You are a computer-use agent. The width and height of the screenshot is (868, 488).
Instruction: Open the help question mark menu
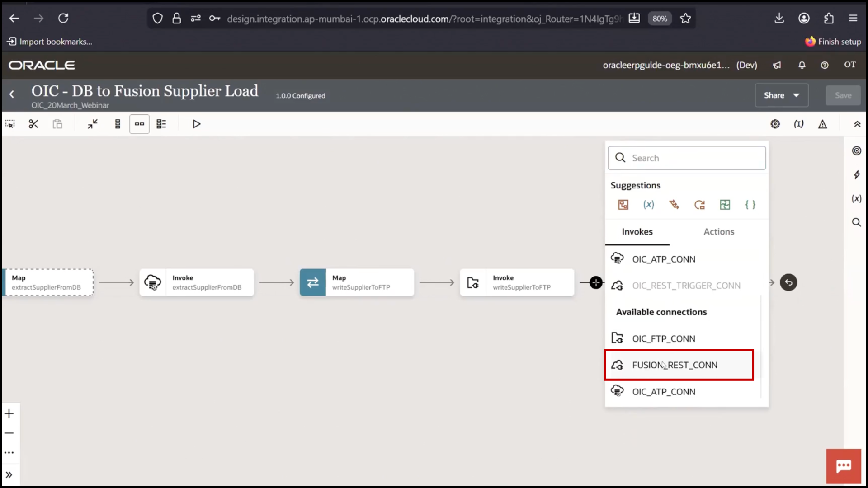tap(825, 65)
